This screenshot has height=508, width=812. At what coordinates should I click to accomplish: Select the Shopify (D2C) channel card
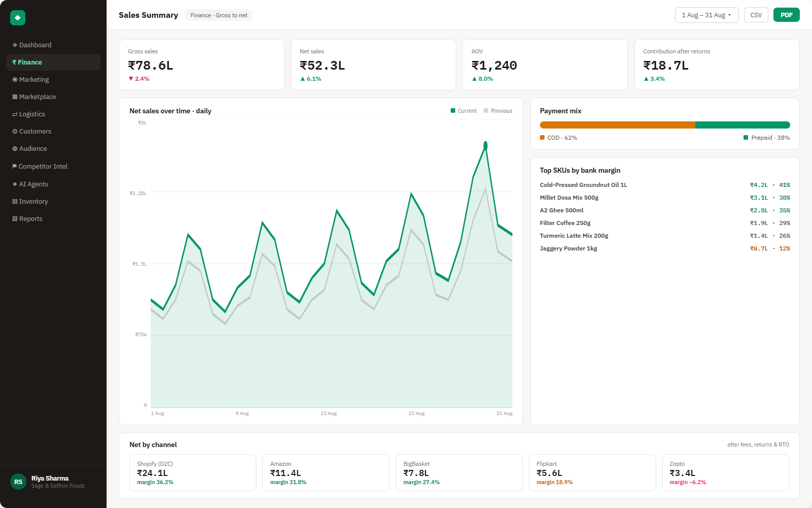[x=193, y=473]
